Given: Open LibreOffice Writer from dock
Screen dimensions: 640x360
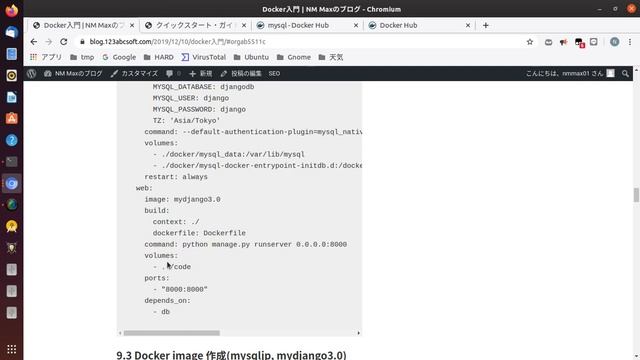Looking at the screenshot, I should click(11, 97).
